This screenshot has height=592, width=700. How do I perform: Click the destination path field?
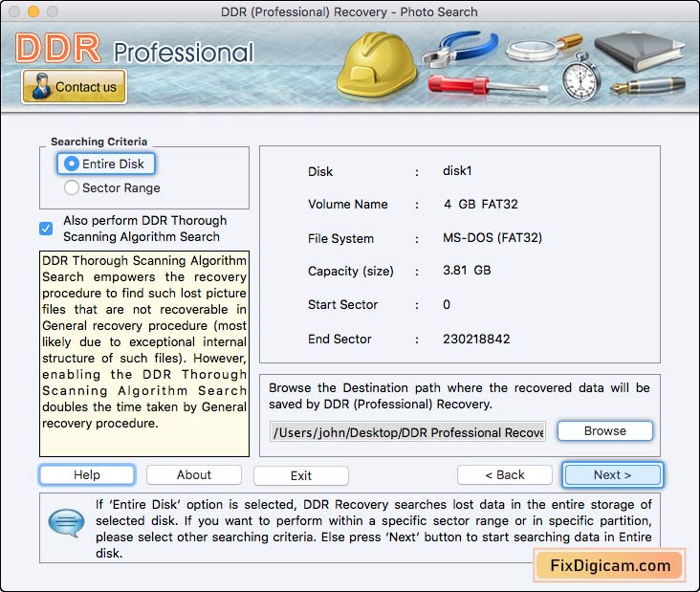[x=407, y=432]
